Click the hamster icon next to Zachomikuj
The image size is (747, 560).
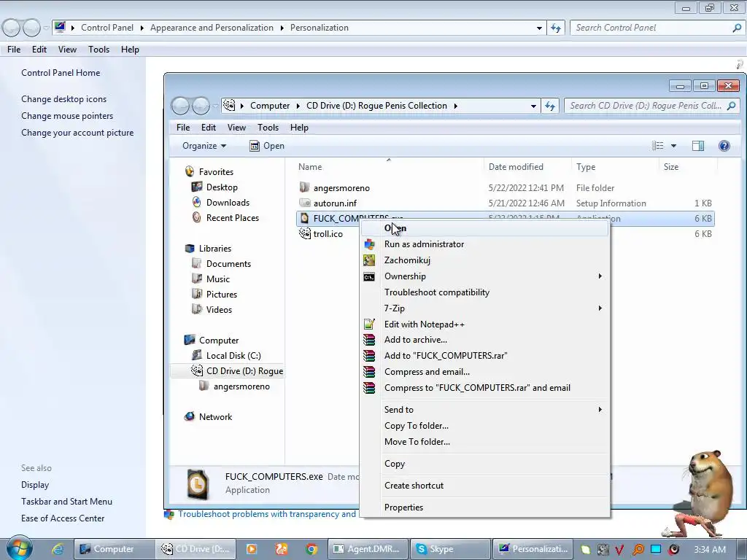[x=369, y=260]
